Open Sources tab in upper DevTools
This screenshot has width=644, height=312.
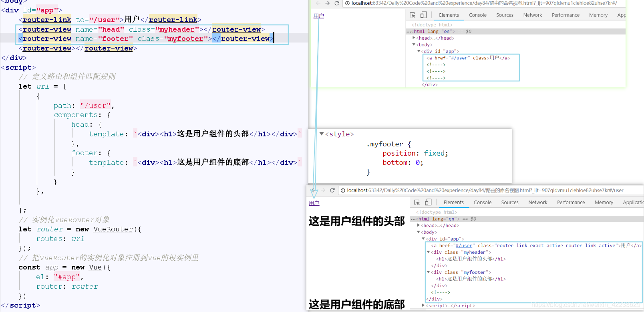tap(505, 15)
